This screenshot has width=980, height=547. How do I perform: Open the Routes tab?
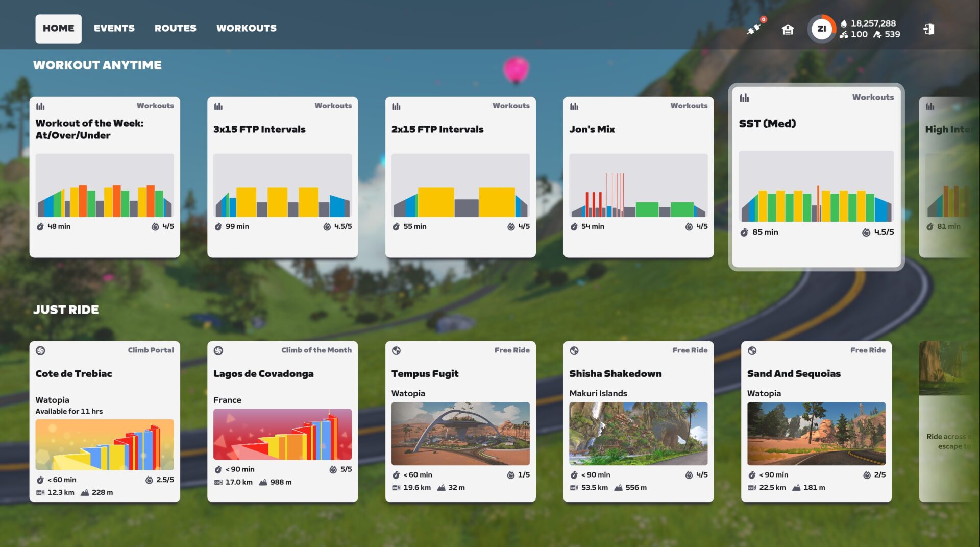pyautogui.click(x=175, y=29)
